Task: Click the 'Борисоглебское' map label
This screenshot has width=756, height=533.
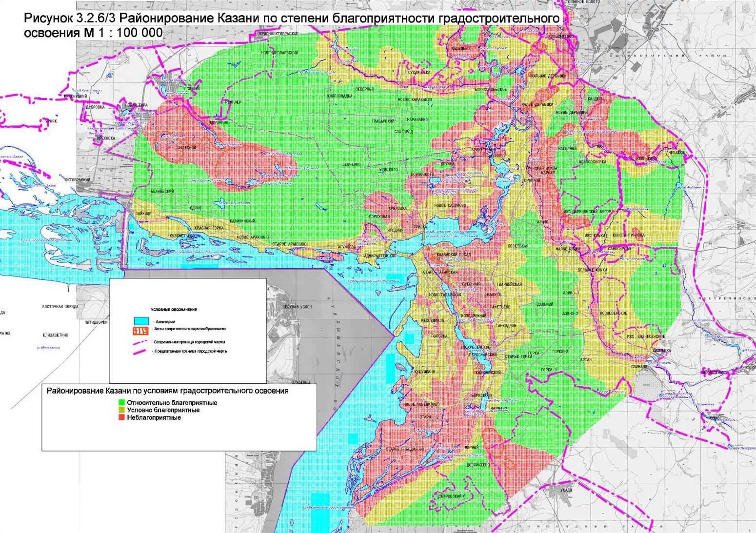Action: pos(491,90)
